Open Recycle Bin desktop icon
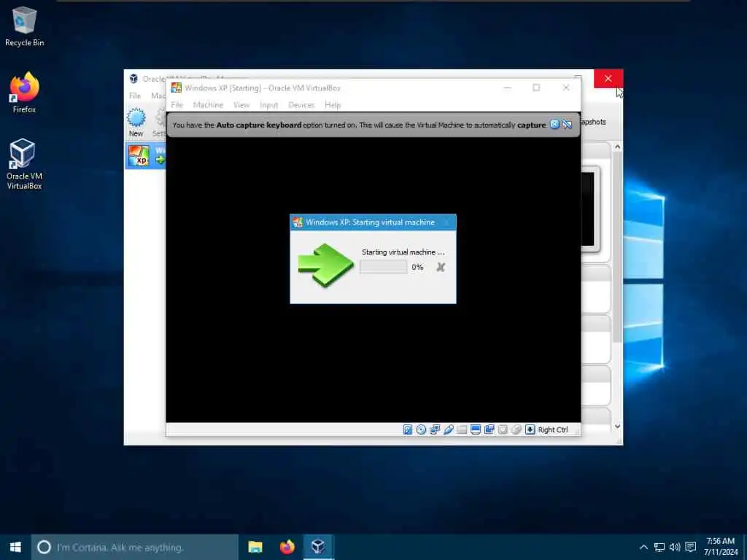This screenshot has height=560, width=747. (x=24, y=27)
